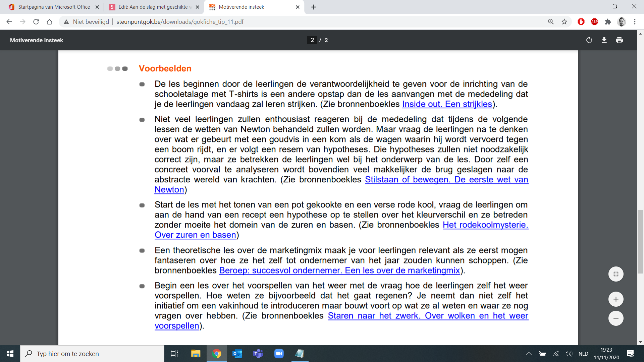The height and width of the screenshot is (362, 644).
Task: Click the PDF vertical scrollbar thumb
Action: [640, 241]
